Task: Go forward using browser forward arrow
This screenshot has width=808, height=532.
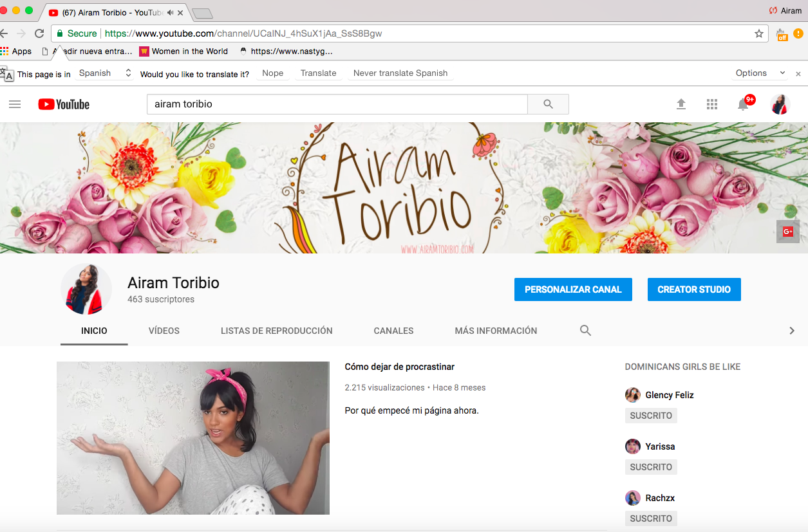Action: click(x=21, y=33)
